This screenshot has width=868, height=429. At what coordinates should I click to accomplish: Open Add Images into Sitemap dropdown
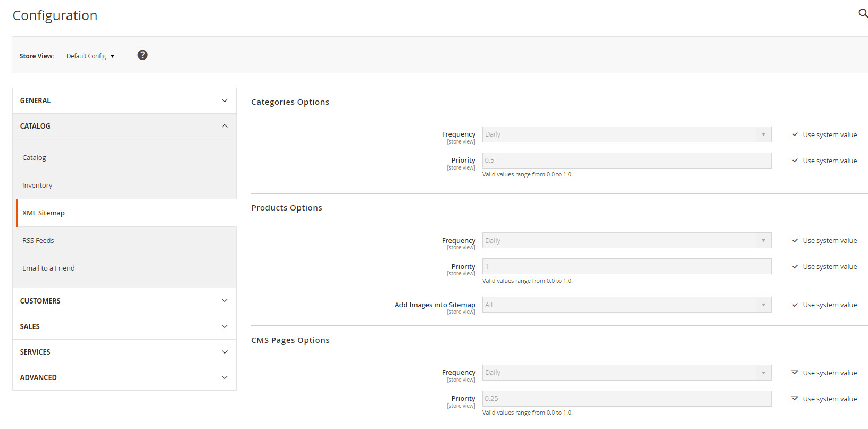tap(627, 305)
